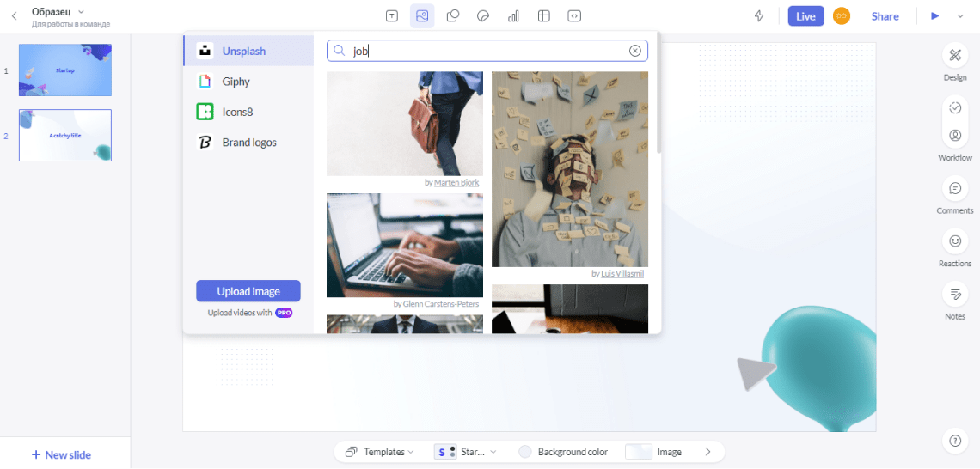Open the Design panel
This screenshot has height=469, width=980.
pyautogui.click(x=954, y=55)
